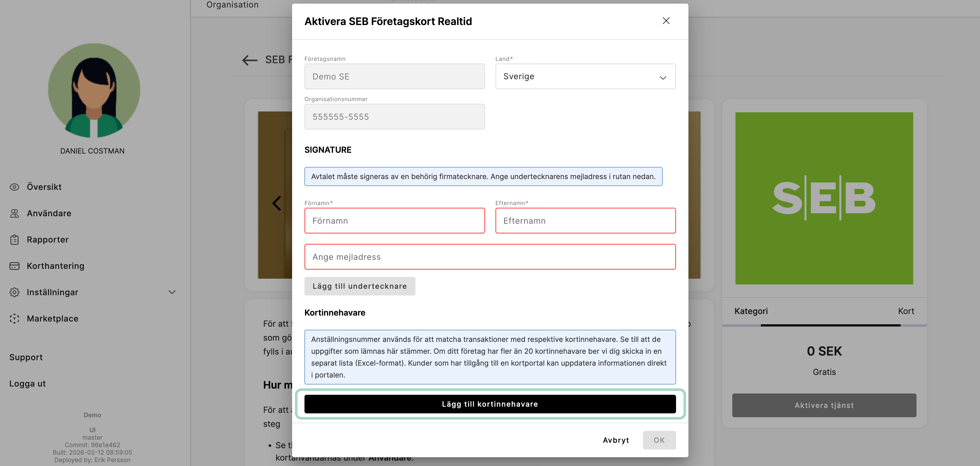Show previous image with carousel chevron
The width and height of the screenshot is (980, 466).
click(x=277, y=203)
